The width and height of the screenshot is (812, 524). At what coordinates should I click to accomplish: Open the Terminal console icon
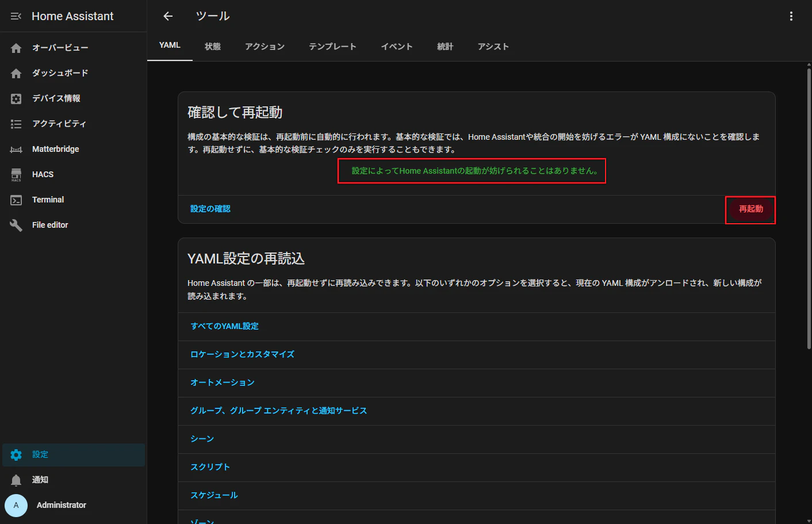[x=16, y=200]
